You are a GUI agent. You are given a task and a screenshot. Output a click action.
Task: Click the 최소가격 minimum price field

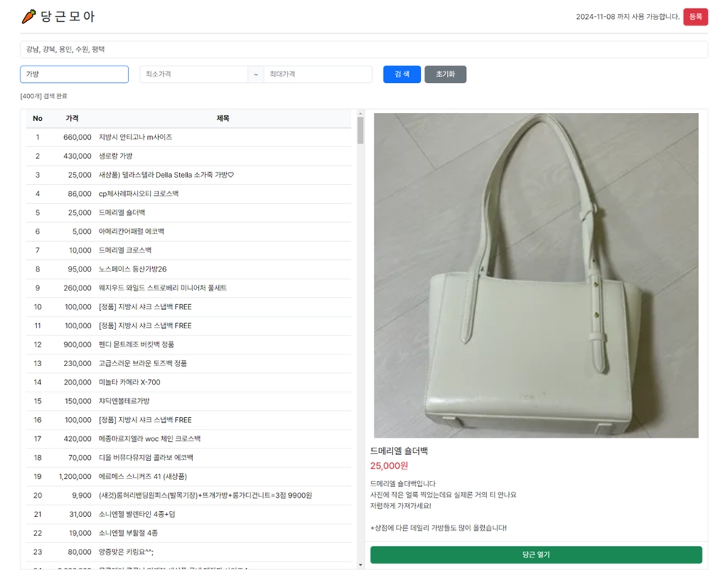[194, 74]
